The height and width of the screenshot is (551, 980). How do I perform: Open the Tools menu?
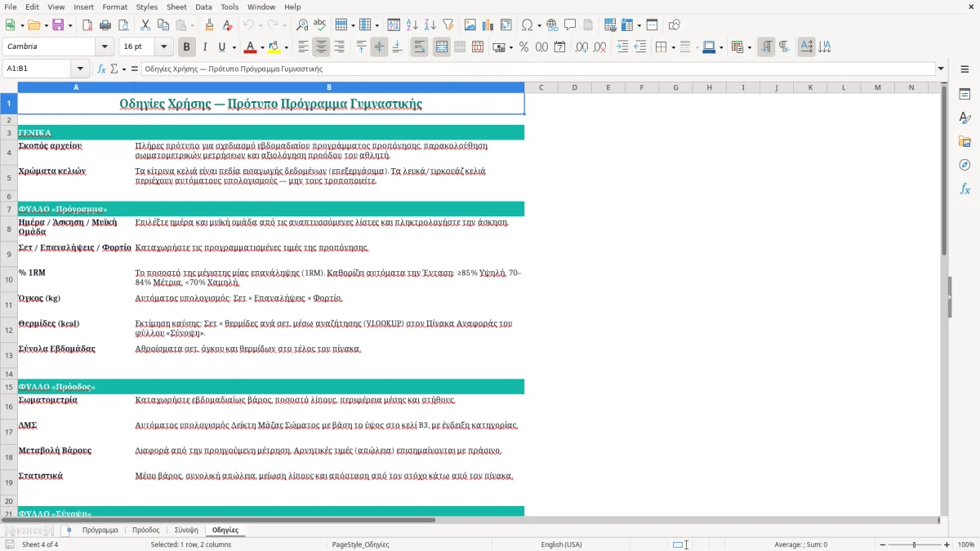(229, 7)
